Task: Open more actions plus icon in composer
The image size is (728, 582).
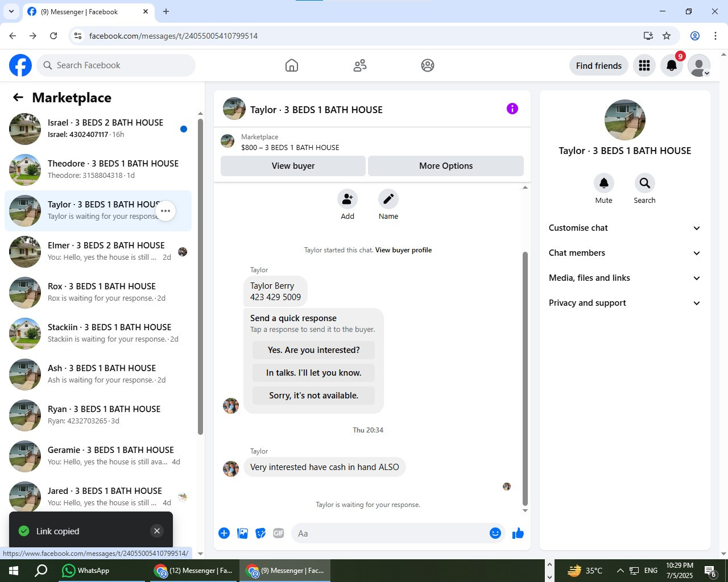Action: coord(224,533)
